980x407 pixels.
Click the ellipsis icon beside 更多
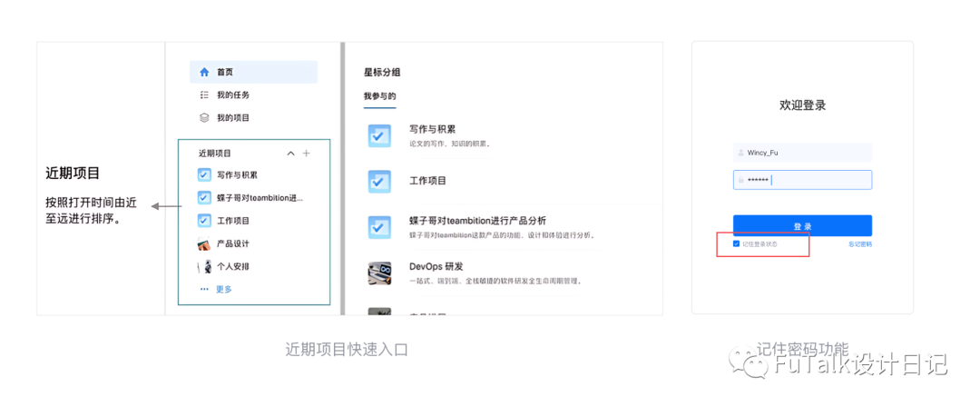point(204,289)
